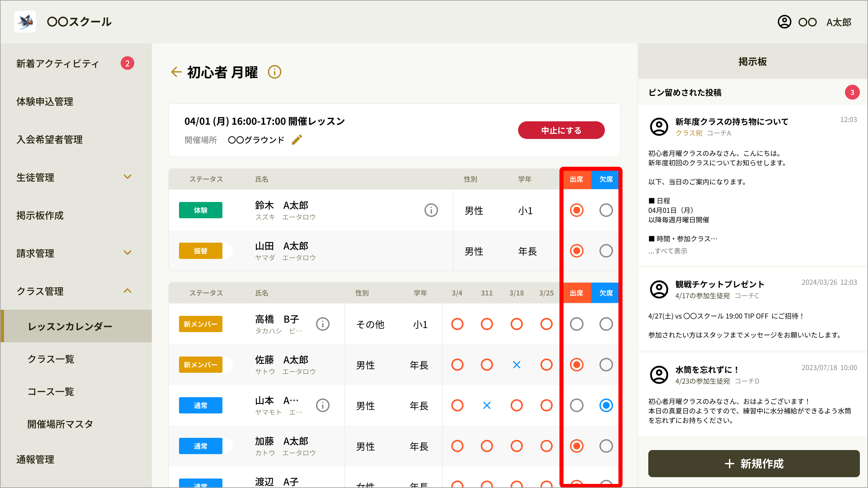The width and height of the screenshot is (868, 488).
Task: Click avatar of 水筒を忘れずに！ post
Action: (x=659, y=374)
